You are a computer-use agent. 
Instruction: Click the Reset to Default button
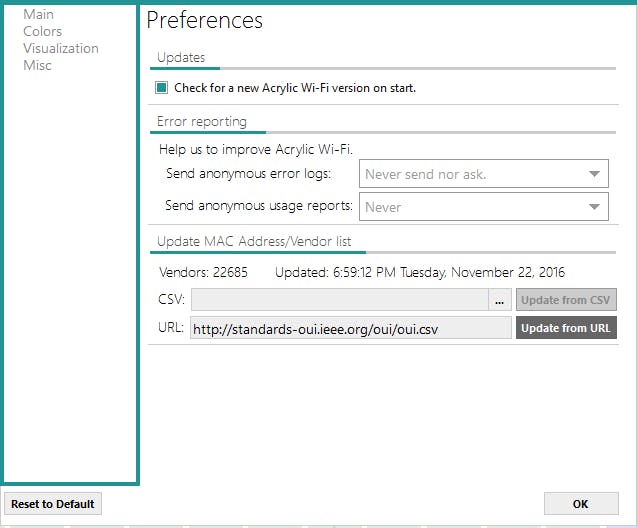pos(53,504)
